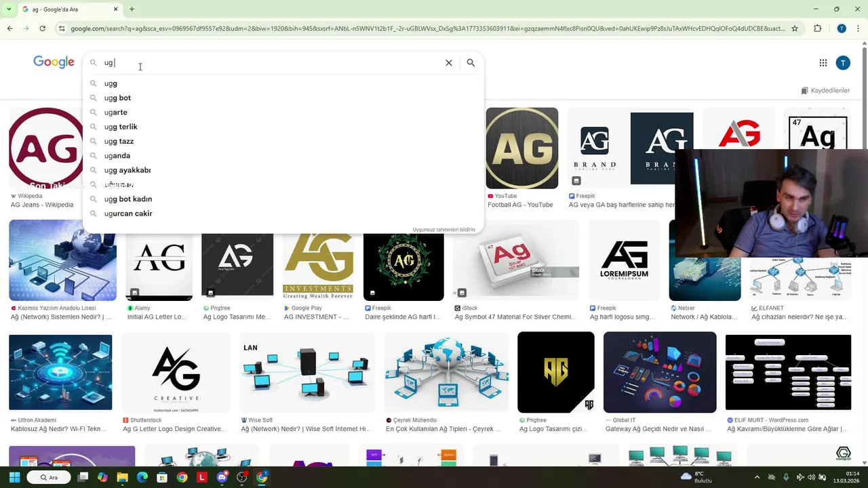The image size is (868, 488).
Task: Open the green wreath AG Freepik thumbnail
Action: [403, 266]
